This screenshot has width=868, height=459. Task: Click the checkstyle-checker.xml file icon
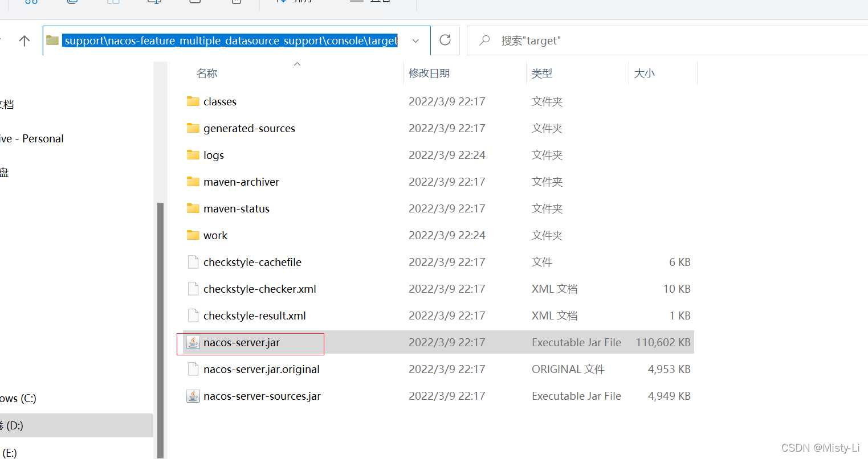(x=193, y=289)
